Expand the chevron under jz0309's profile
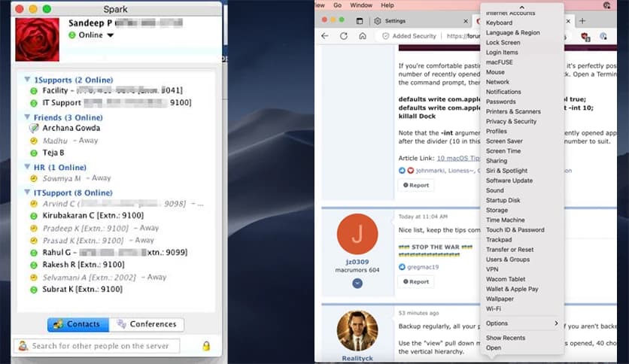 pyautogui.click(x=357, y=284)
